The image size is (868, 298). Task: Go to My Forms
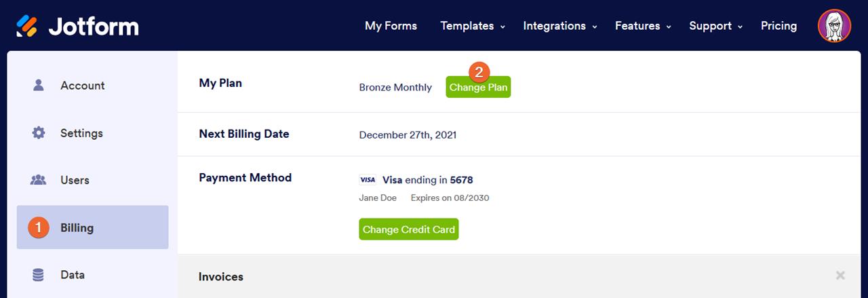click(391, 26)
